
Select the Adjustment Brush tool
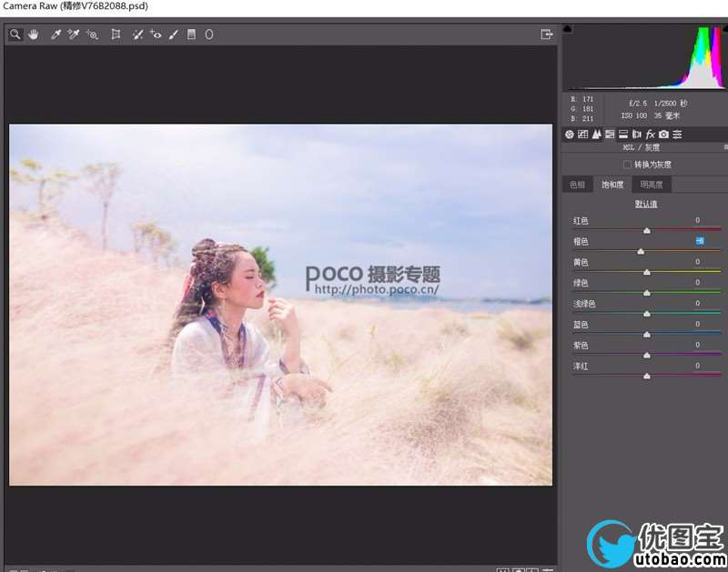point(173,35)
